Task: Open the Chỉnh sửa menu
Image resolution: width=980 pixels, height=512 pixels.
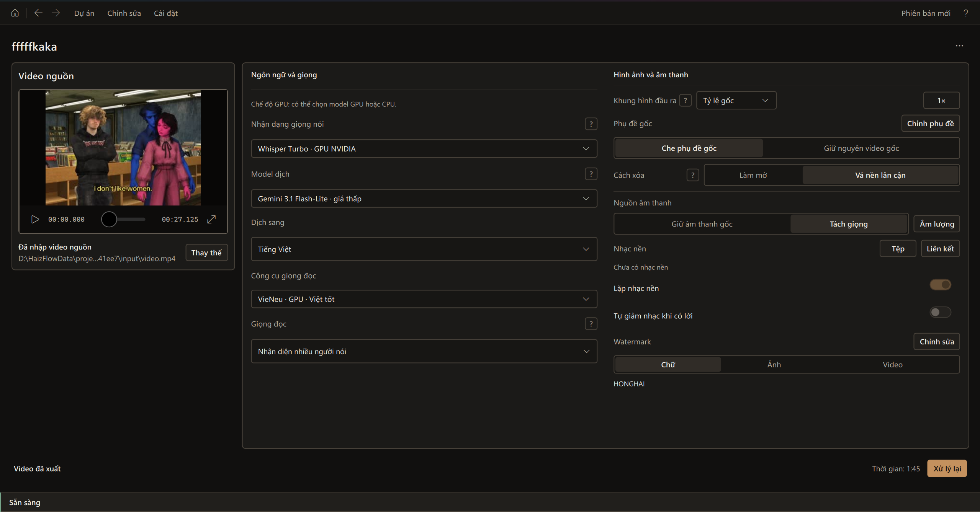Action: (x=124, y=13)
